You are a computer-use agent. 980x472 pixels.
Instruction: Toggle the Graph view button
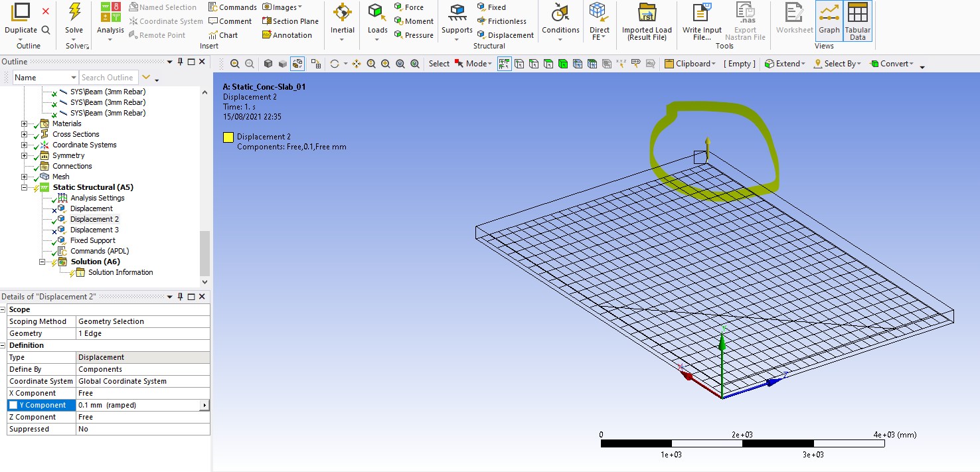829,20
